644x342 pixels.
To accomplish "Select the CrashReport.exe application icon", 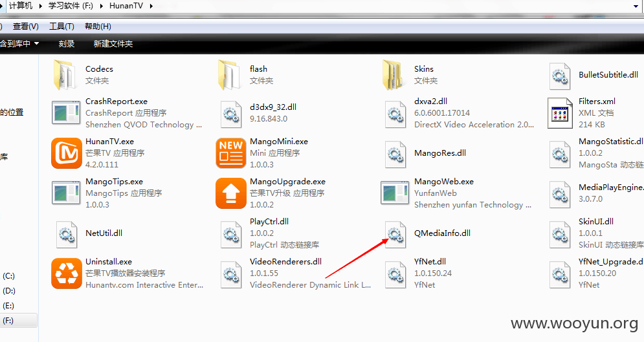I will coord(66,112).
